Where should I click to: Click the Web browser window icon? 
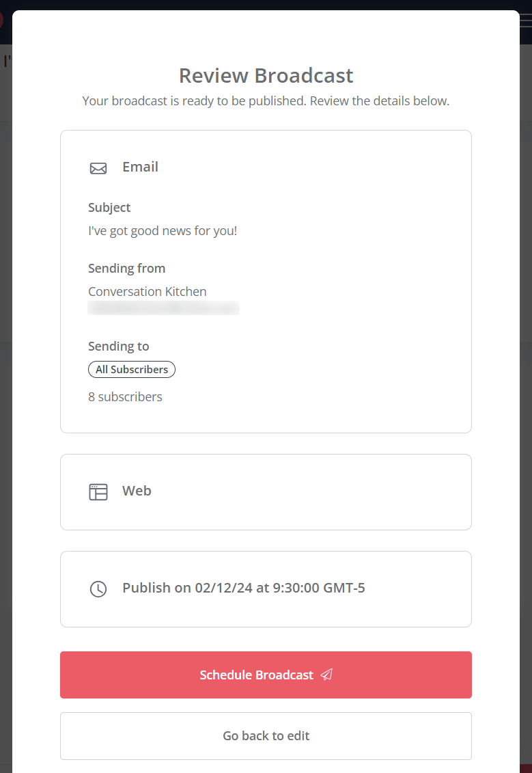click(98, 491)
